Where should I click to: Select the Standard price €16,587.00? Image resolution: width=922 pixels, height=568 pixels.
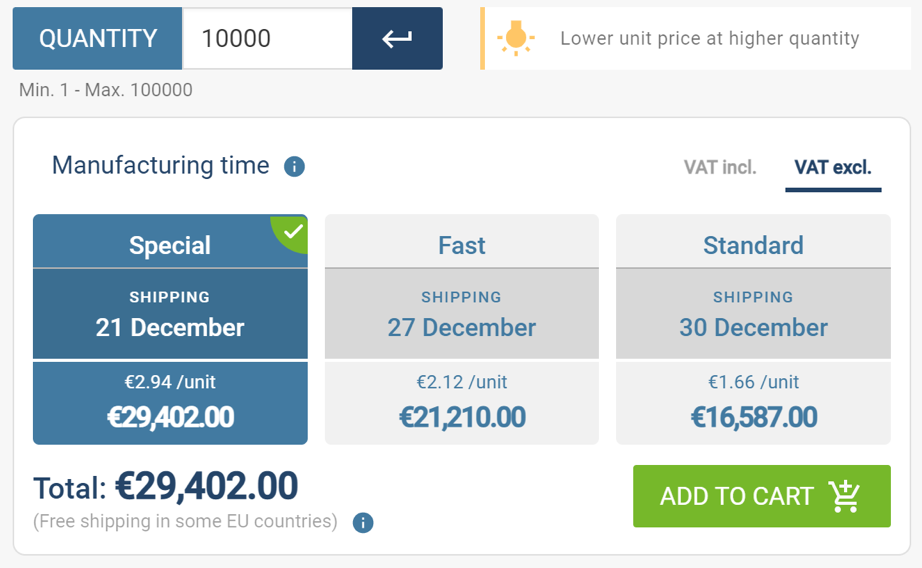(x=754, y=417)
